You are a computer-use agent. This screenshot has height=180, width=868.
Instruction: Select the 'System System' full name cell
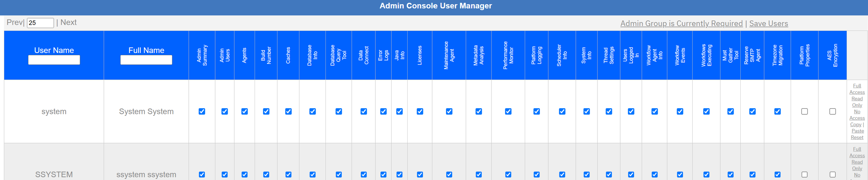146,111
